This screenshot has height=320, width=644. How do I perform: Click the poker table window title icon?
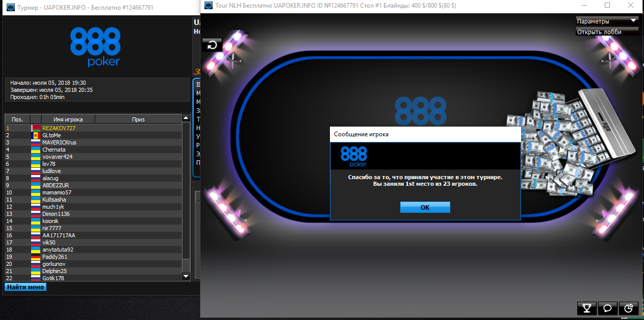tap(208, 5)
